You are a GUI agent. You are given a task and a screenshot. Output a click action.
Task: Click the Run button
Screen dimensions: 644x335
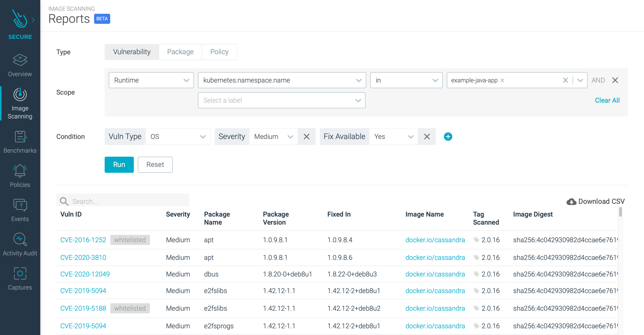[119, 165]
